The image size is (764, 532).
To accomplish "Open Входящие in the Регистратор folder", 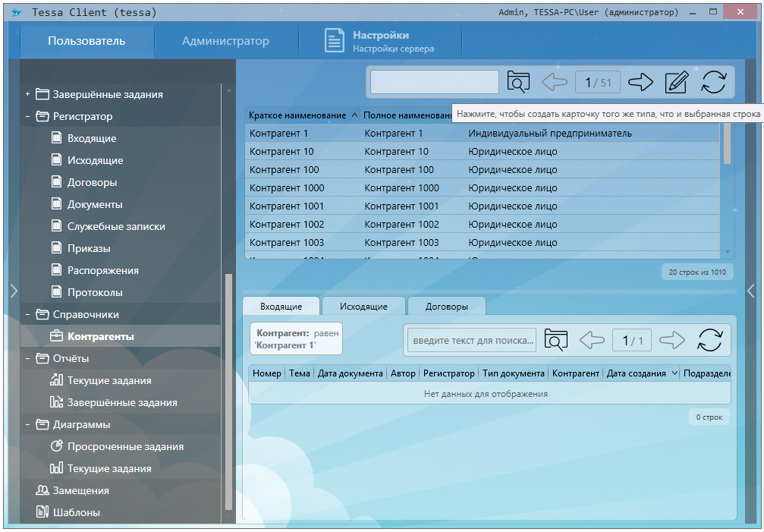I will [x=92, y=138].
